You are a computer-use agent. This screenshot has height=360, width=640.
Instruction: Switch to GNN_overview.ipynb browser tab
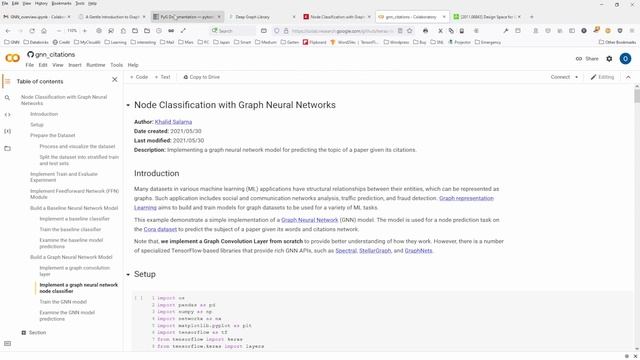coord(37,17)
